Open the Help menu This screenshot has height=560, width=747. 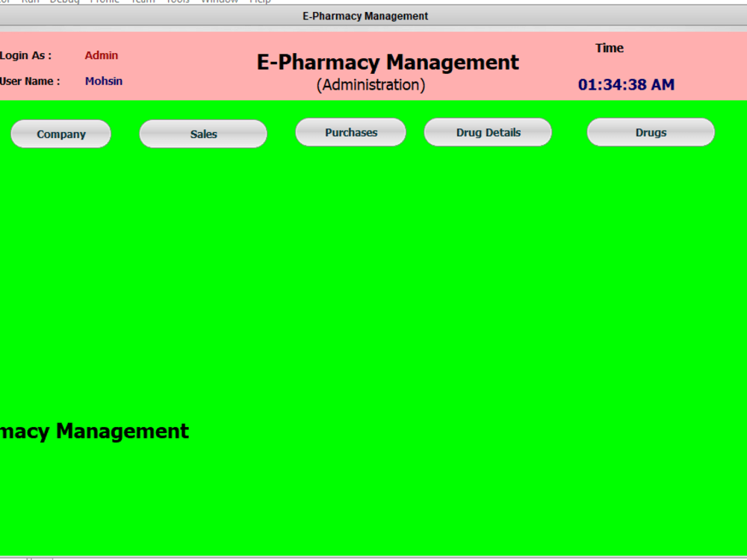pyautogui.click(x=260, y=1)
